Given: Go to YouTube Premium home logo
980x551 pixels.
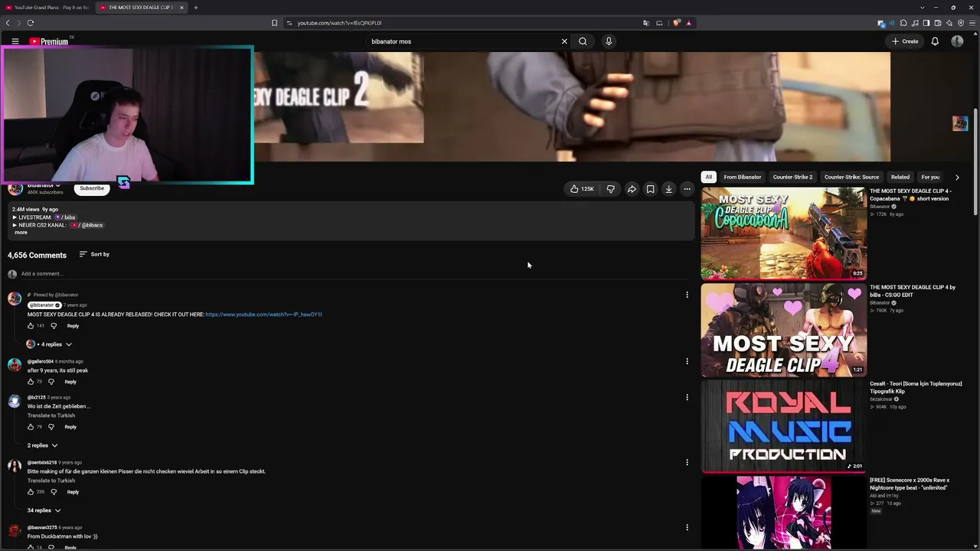Looking at the screenshot, I should 49,41.
